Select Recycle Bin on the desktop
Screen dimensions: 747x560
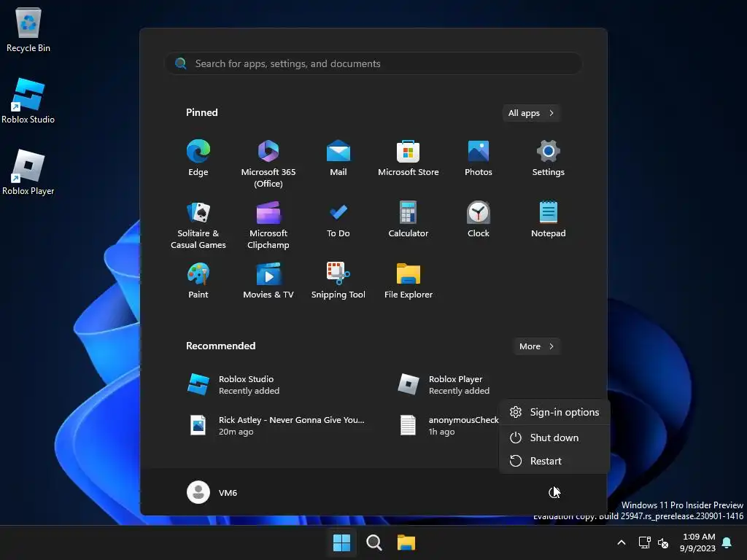tap(28, 29)
